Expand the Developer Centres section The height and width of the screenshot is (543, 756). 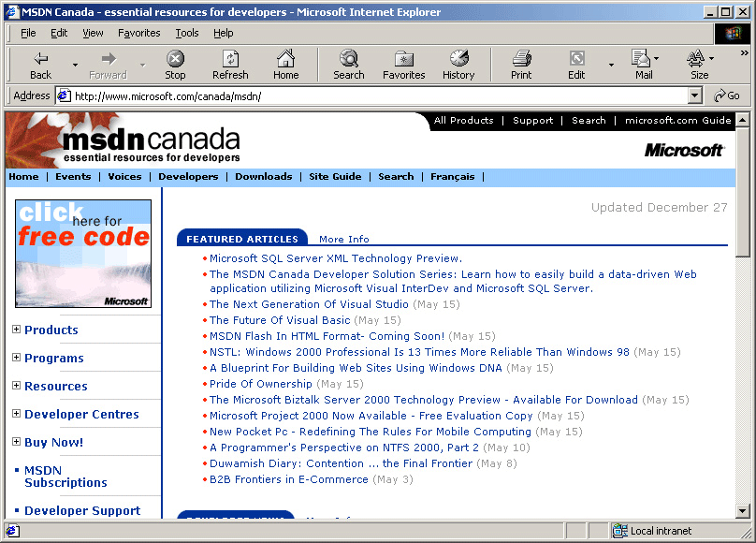[17, 413]
